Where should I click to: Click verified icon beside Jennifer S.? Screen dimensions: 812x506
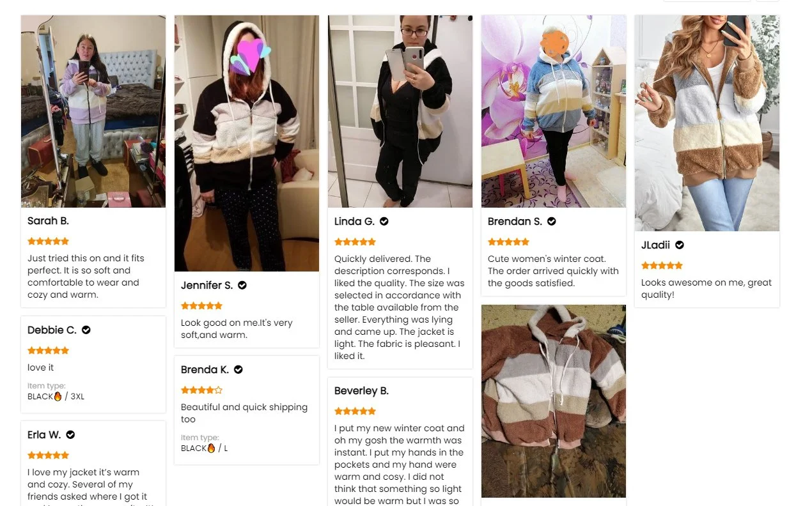click(242, 285)
